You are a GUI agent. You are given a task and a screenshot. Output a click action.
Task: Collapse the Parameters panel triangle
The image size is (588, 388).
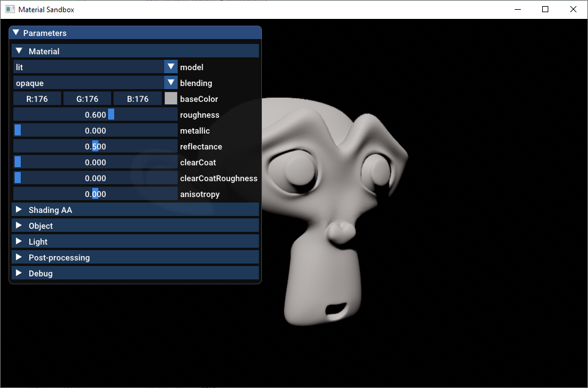pyautogui.click(x=16, y=32)
